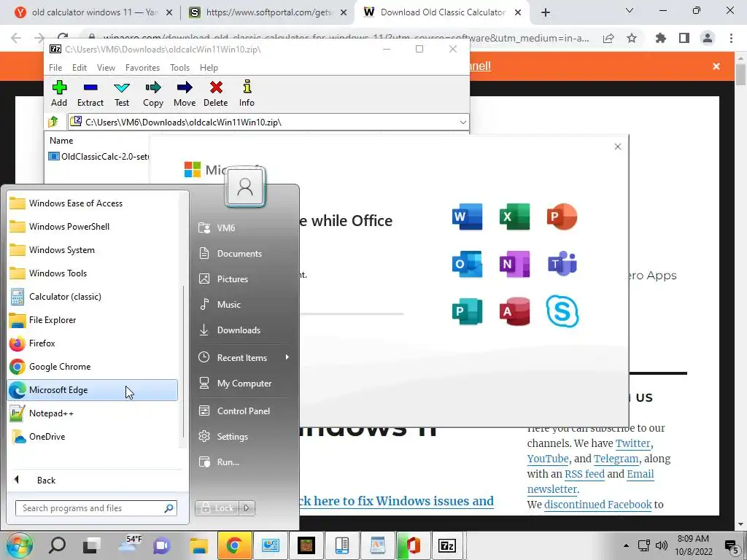The width and height of the screenshot is (747, 560).
Task: Open Settings from the Start menu
Action: point(244,437)
